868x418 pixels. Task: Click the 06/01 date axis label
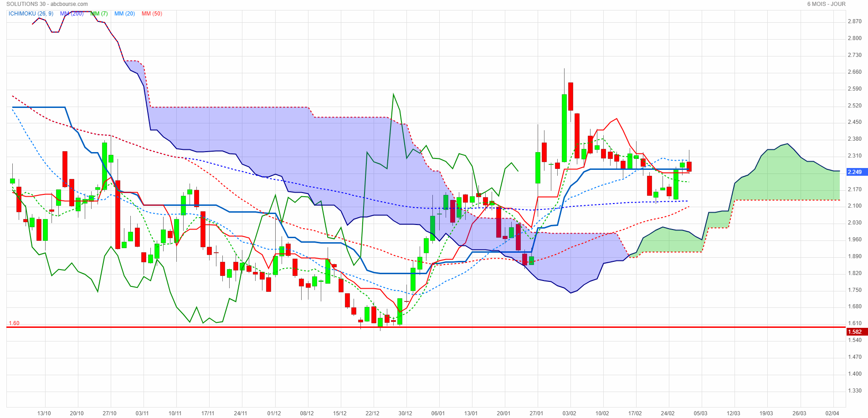[438, 413]
